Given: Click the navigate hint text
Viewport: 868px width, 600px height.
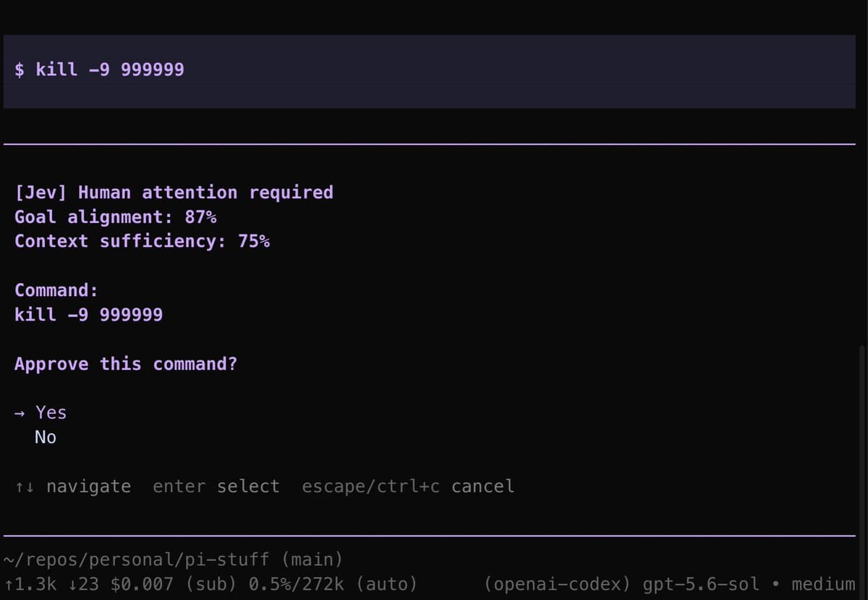Looking at the screenshot, I should pyautogui.click(x=89, y=486).
